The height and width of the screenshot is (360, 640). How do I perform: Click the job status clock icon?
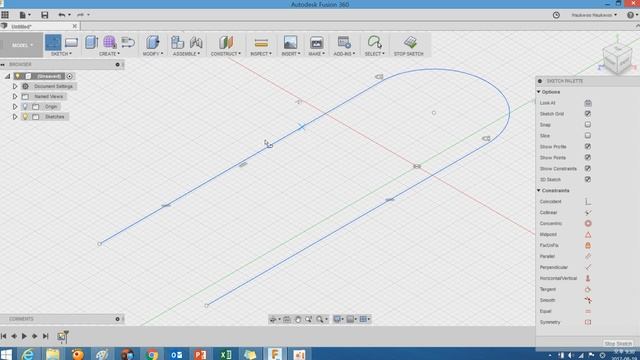(x=556, y=15)
